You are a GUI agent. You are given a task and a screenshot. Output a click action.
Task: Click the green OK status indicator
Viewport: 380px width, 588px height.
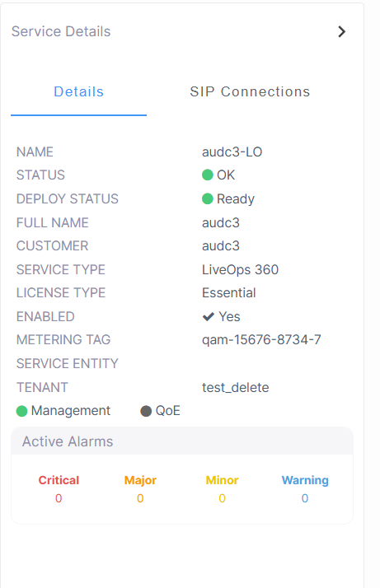point(207,175)
